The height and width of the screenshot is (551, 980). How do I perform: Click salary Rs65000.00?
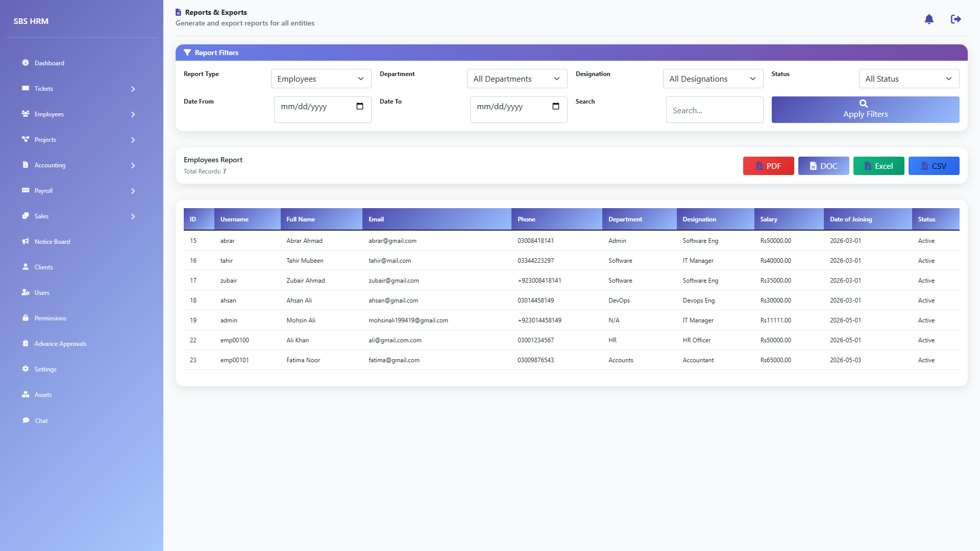point(775,360)
